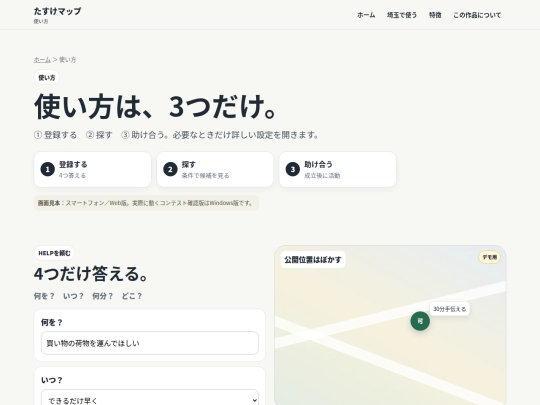Follow the ホーム breadcrumb link

[x=42, y=60]
